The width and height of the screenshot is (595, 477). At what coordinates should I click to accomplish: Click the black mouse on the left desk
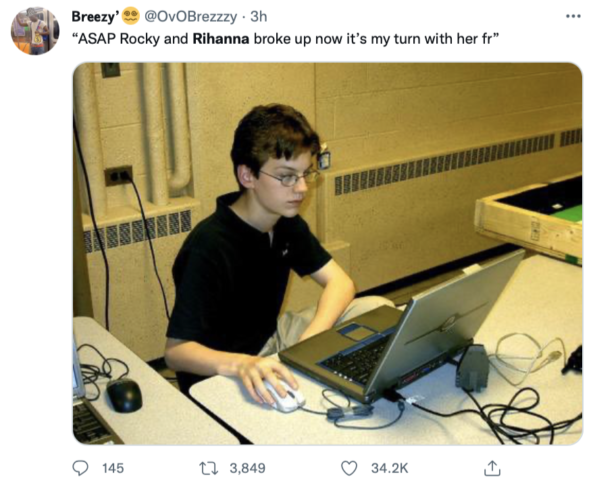[x=124, y=395]
